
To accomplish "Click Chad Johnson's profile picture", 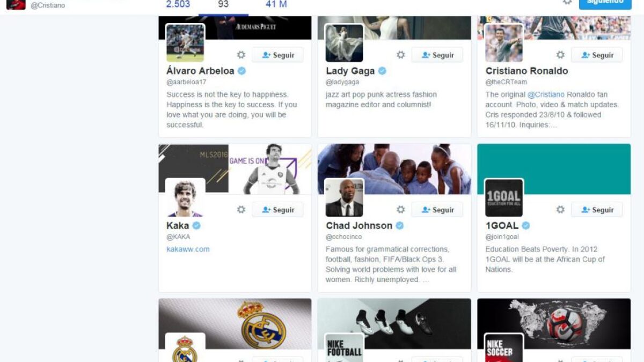I will click(345, 198).
